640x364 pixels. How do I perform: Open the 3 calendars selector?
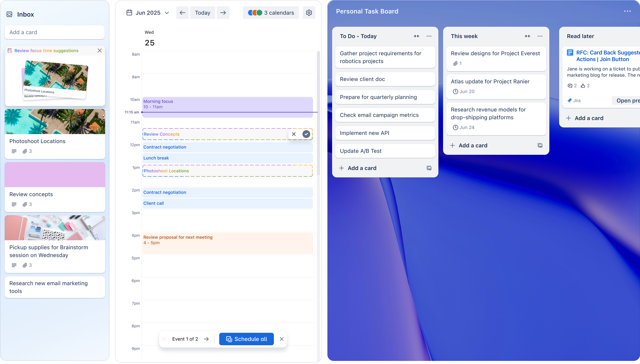point(271,13)
